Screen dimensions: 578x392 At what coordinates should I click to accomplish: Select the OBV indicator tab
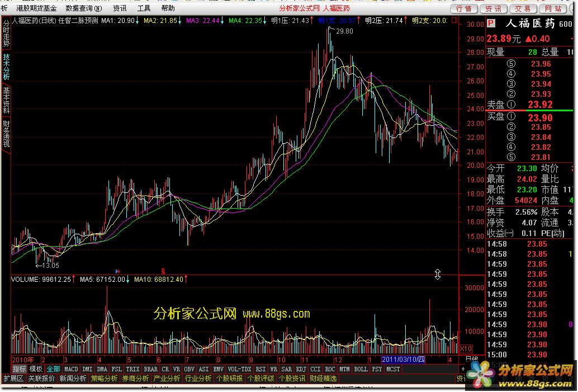pyautogui.click(x=189, y=369)
